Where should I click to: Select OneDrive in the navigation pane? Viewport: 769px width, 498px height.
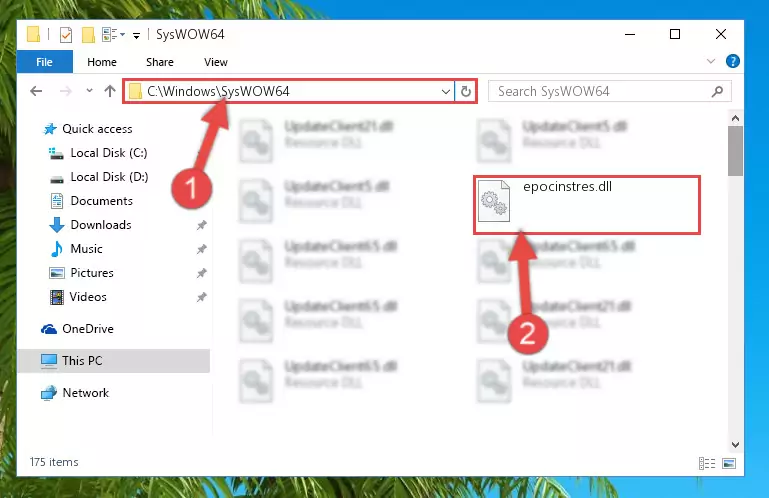pyautogui.click(x=88, y=329)
